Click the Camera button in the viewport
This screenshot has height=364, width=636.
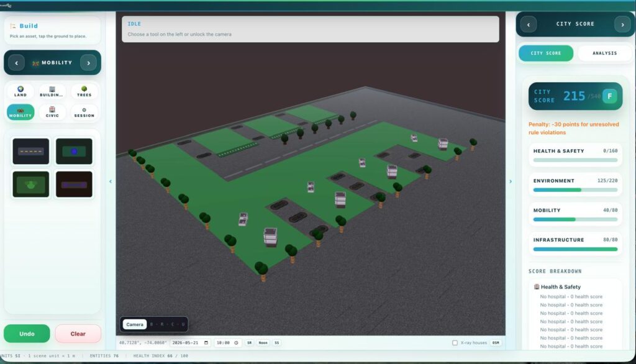click(135, 324)
